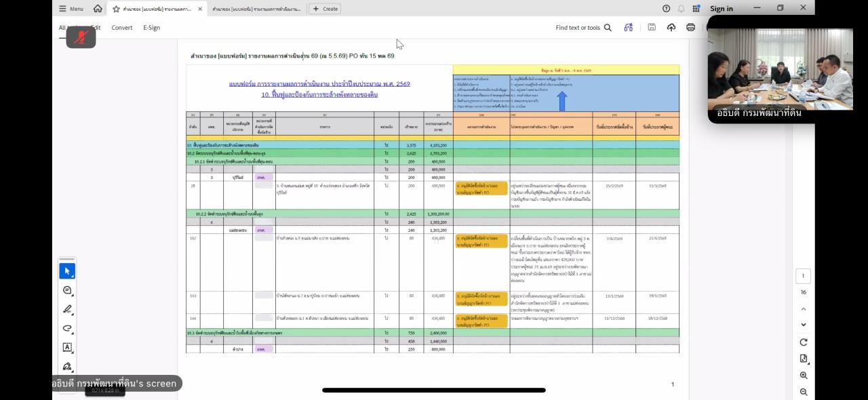Open the apps grid icon
Image resolution: width=868 pixels, height=400 pixels.
(x=696, y=8)
